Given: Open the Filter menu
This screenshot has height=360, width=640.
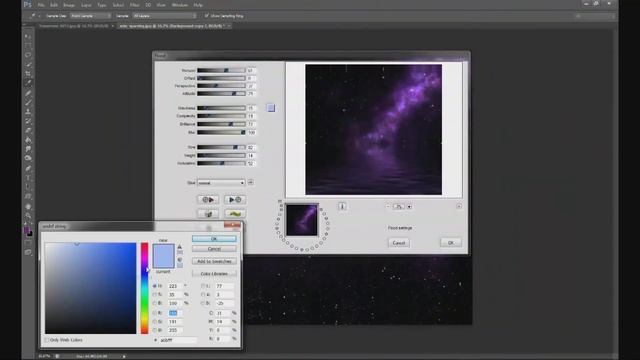Looking at the screenshot, I should [x=134, y=5].
